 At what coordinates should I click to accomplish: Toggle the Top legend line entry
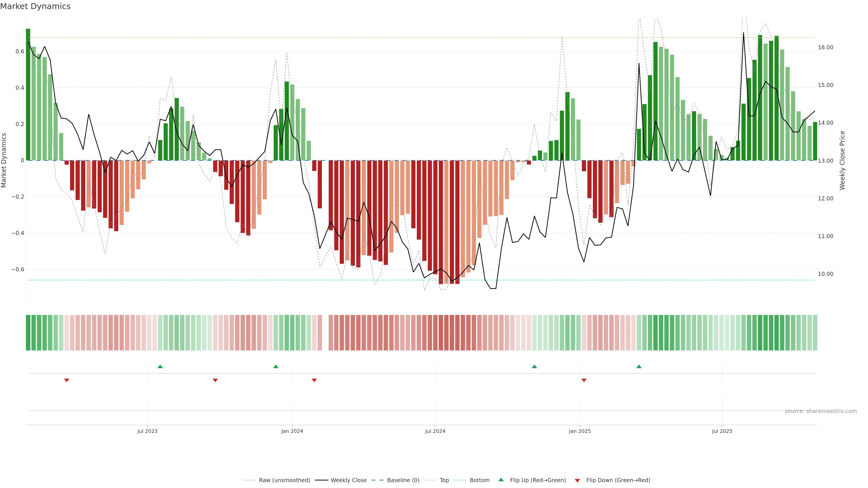[x=444, y=480]
